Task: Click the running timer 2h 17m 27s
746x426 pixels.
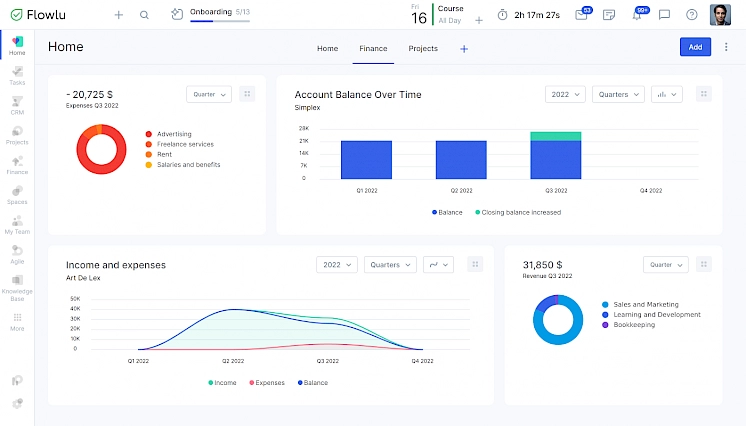Action: tap(537, 15)
